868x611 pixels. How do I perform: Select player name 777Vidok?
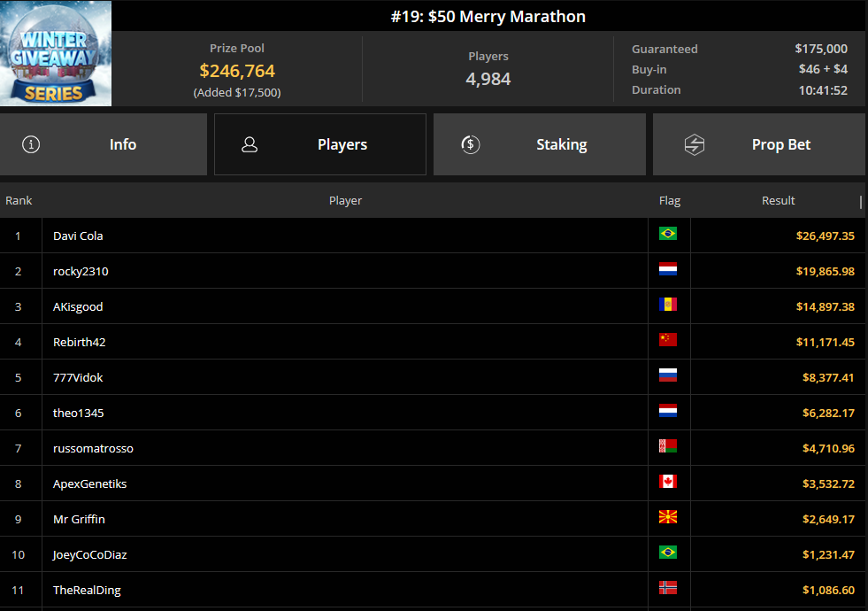tap(78, 378)
